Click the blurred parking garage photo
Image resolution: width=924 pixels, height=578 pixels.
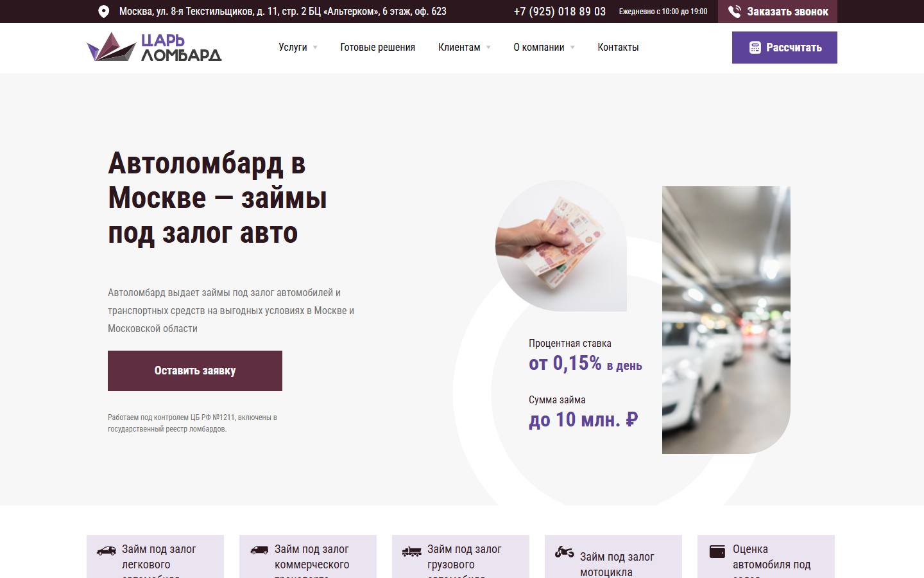pos(726,320)
